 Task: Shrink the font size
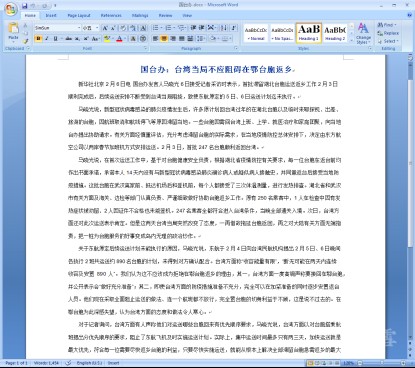[113, 28]
